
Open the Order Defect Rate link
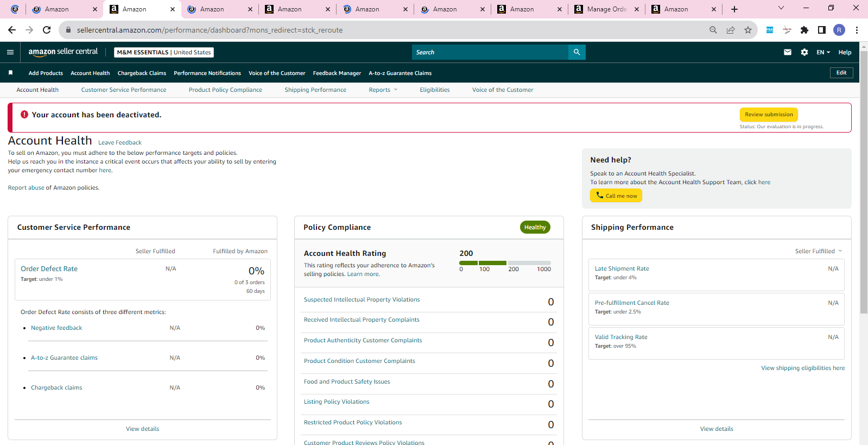click(49, 268)
